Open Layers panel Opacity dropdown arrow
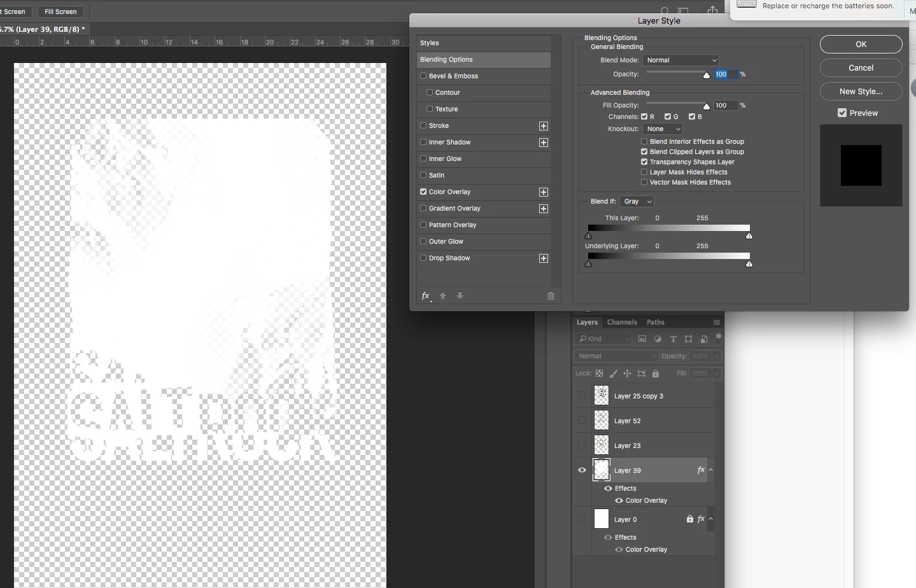 [x=717, y=356]
